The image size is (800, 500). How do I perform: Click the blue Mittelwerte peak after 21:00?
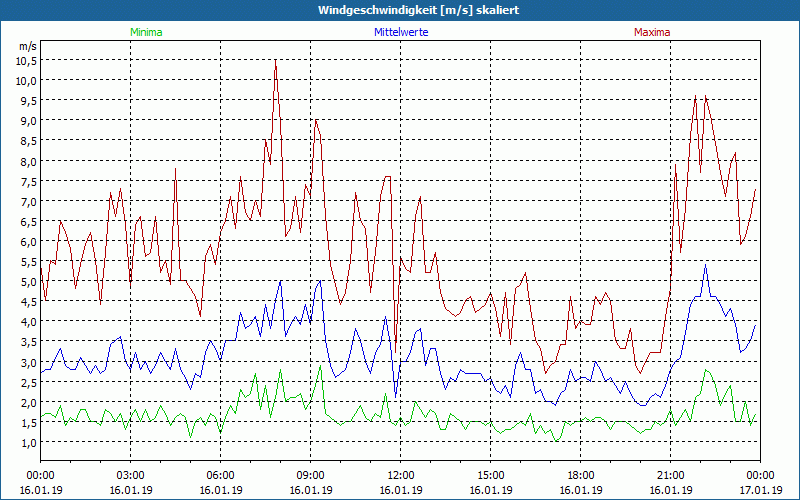coord(706,266)
